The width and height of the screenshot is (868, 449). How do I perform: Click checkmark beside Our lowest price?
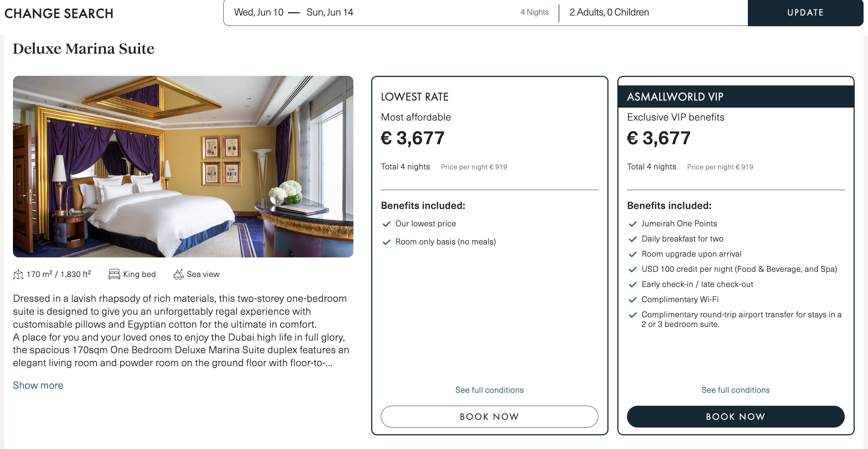pyautogui.click(x=387, y=224)
